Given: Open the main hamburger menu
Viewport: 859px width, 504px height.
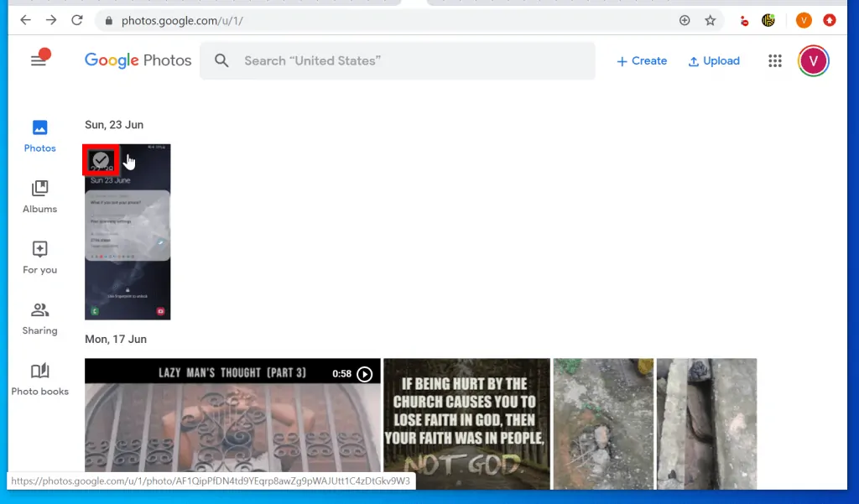Looking at the screenshot, I should click(x=38, y=60).
